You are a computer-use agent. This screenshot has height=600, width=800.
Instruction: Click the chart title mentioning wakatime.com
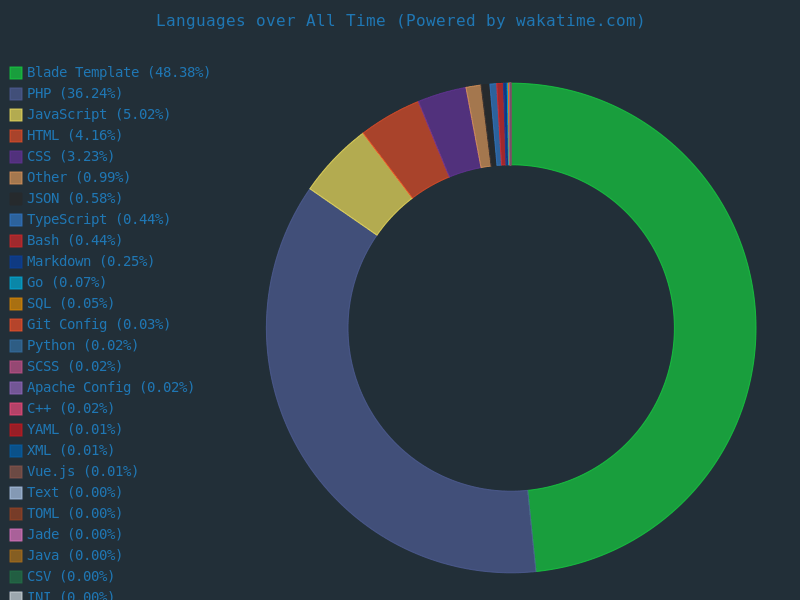[400, 21]
